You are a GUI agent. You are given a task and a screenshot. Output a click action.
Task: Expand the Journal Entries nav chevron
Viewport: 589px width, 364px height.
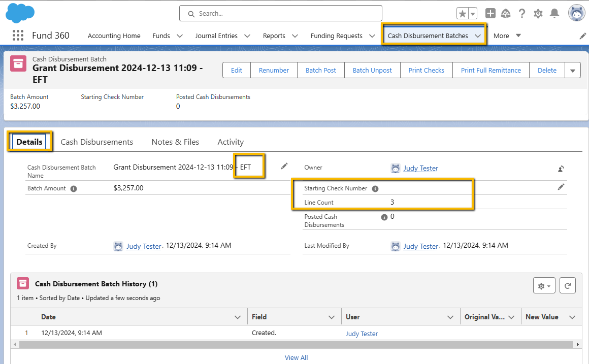(247, 36)
